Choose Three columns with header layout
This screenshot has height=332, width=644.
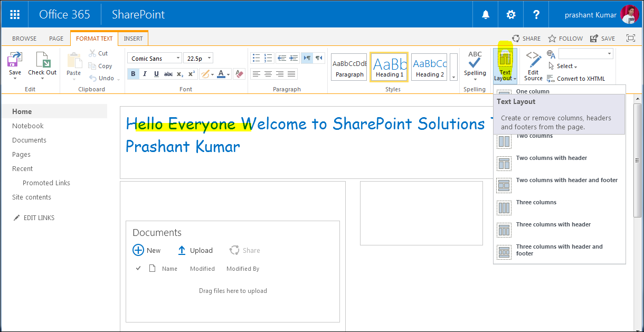560,229
